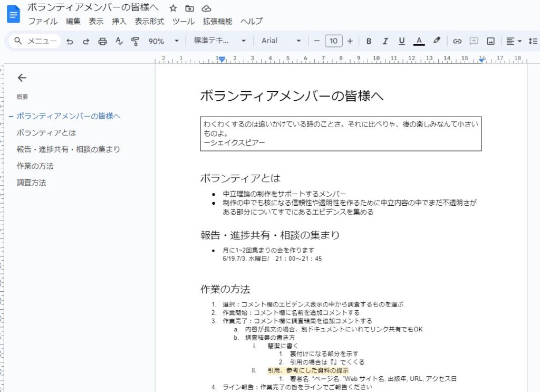Image resolution: width=540 pixels, height=392 pixels.
Task: Insert a link with chain icon
Action: (457, 41)
